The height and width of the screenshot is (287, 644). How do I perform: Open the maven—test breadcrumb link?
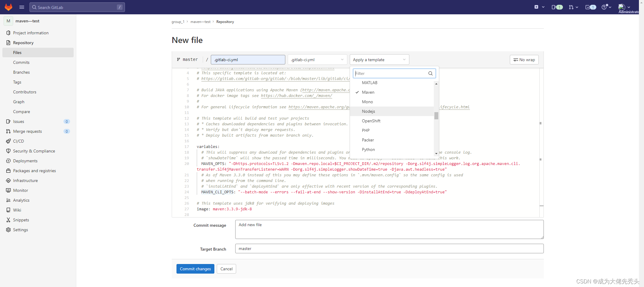(x=200, y=22)
